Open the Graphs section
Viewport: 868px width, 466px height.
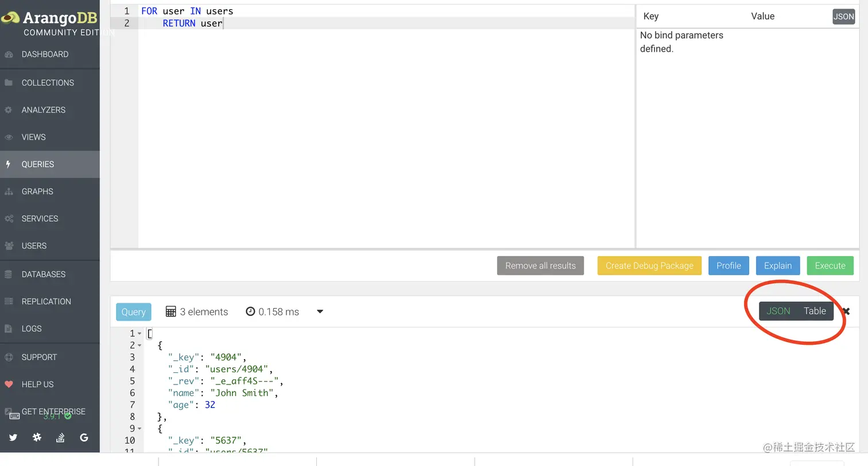[49, 191]
